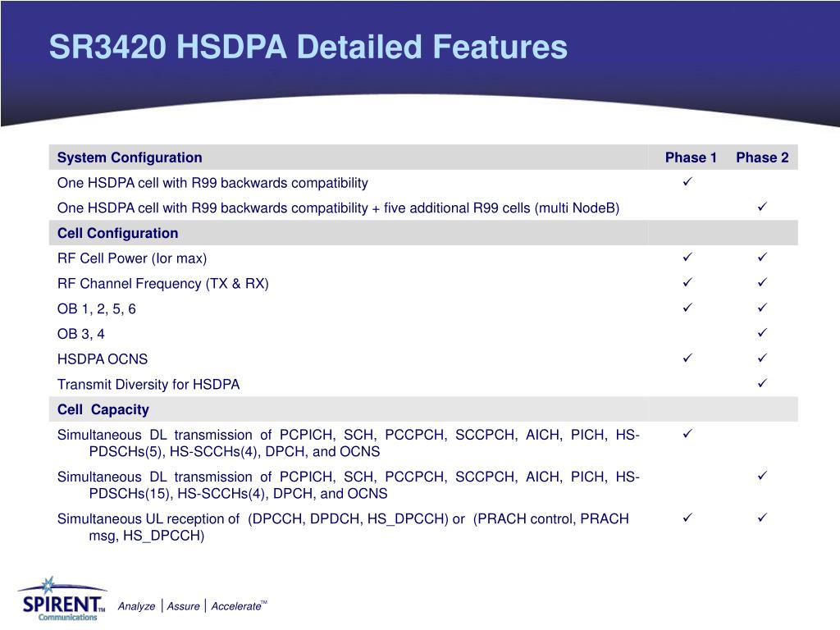Click the RF Cell Power (Ior max) text

132,258
